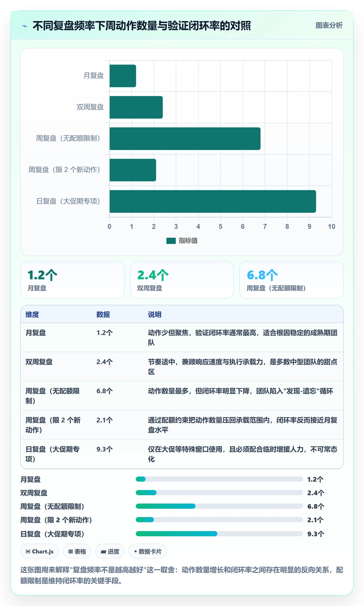Viewport: 364px width, 606px height.
Task: Toggle the 指标值 legend color swatch
Action: (x=171, y=241)
